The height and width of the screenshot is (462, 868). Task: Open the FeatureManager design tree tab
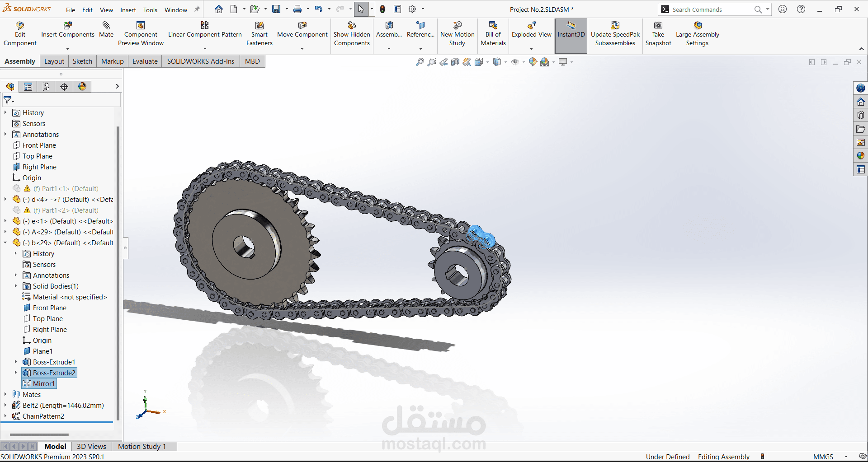pyautogui.click(x=10, y=87)
